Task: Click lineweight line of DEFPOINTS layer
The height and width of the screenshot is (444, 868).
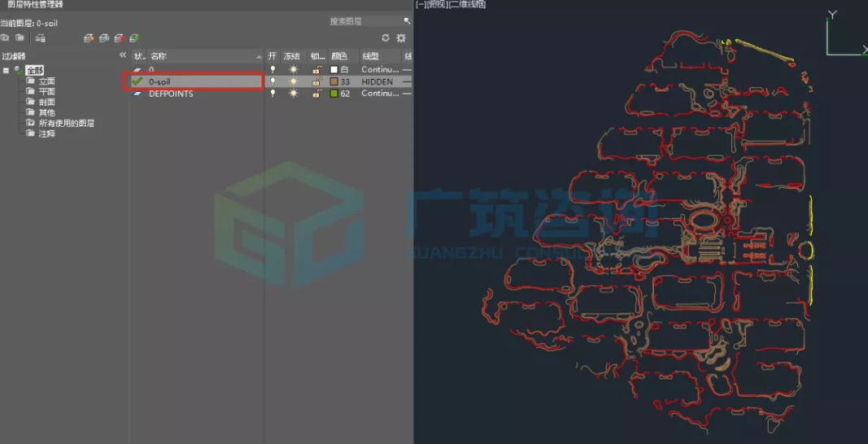Action: tap(408, 94)
